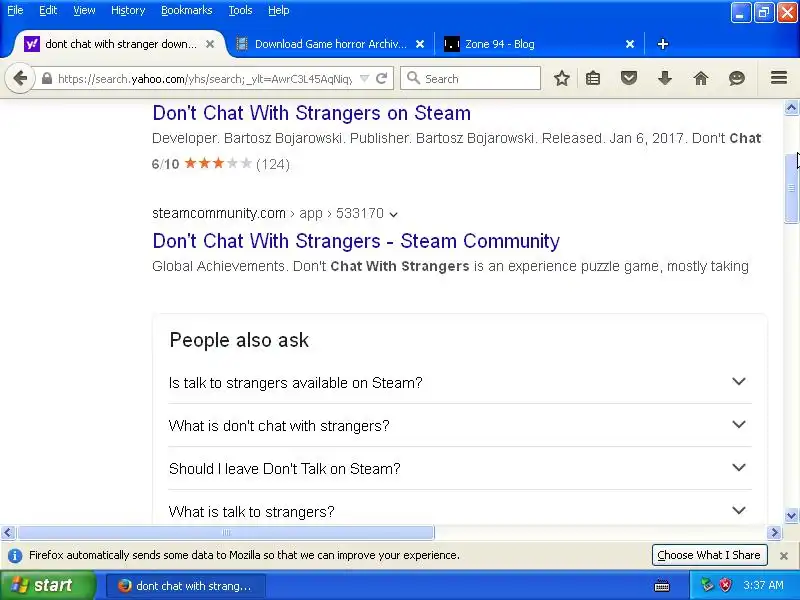Viewport: 800px width, 600px height.
Task: Expand steamcommunity.com result options caret
Action: (393, 215)
